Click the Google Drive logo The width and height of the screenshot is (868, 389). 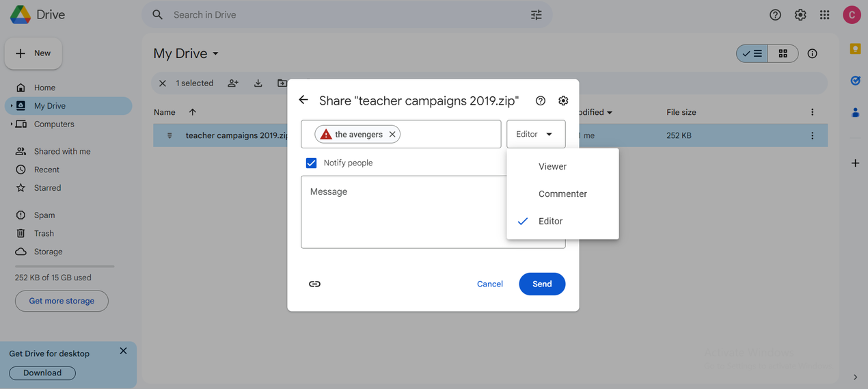19,14
